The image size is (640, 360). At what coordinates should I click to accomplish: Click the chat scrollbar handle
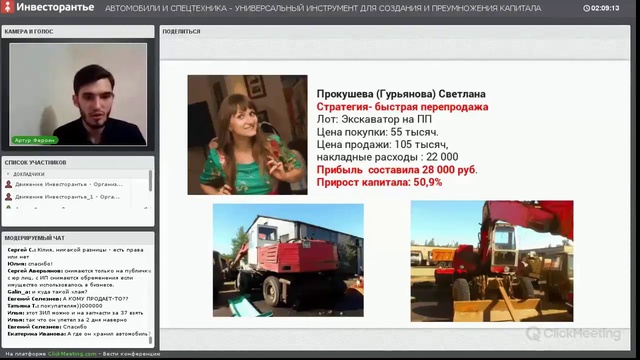(x=151, y=340)
